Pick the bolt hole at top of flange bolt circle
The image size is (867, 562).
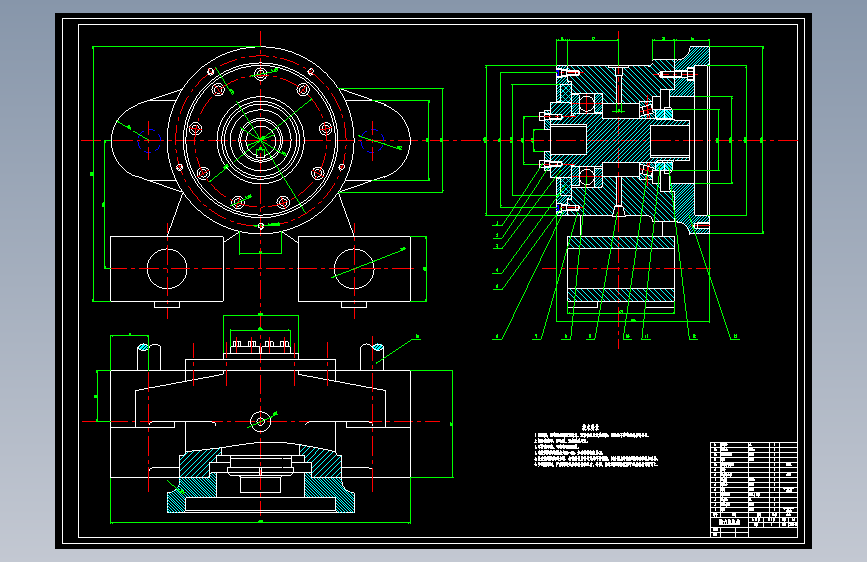coord(260,74)
